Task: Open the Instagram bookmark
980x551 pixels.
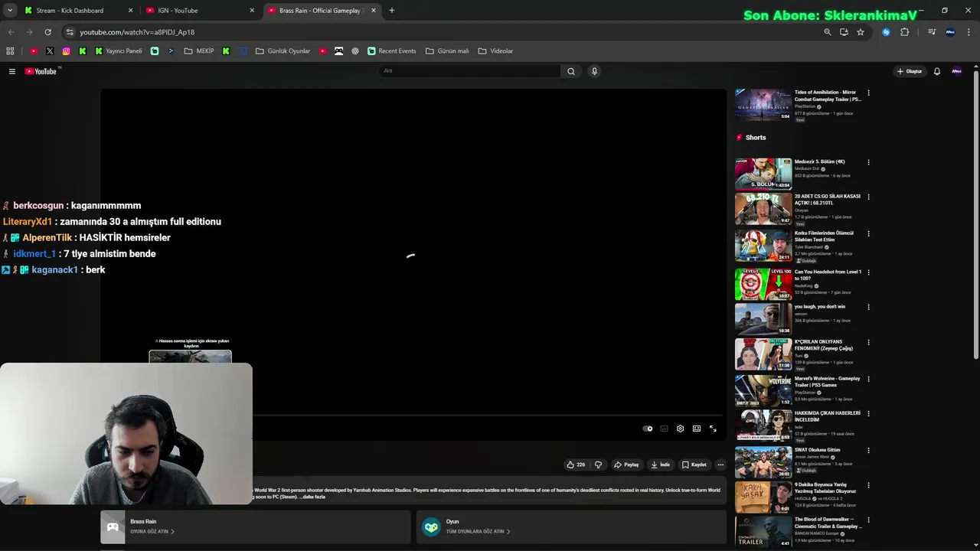Action: (66, 51)
